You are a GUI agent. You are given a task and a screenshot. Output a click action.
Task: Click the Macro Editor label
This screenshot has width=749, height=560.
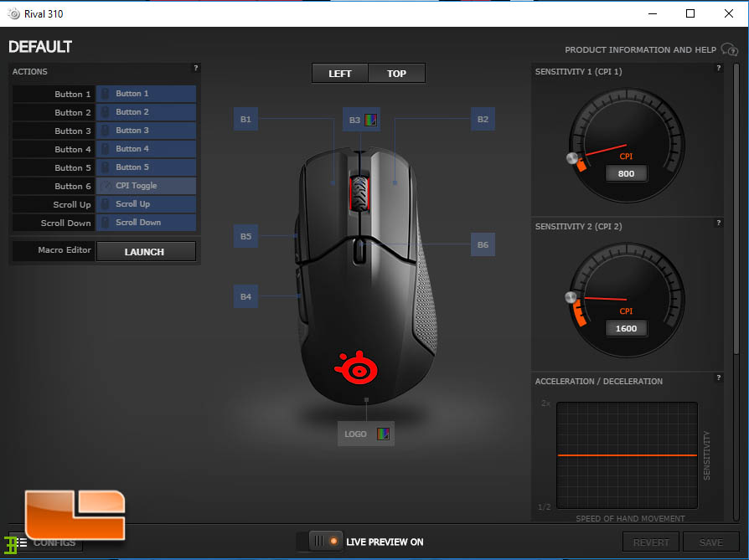[x=65, y=249]
